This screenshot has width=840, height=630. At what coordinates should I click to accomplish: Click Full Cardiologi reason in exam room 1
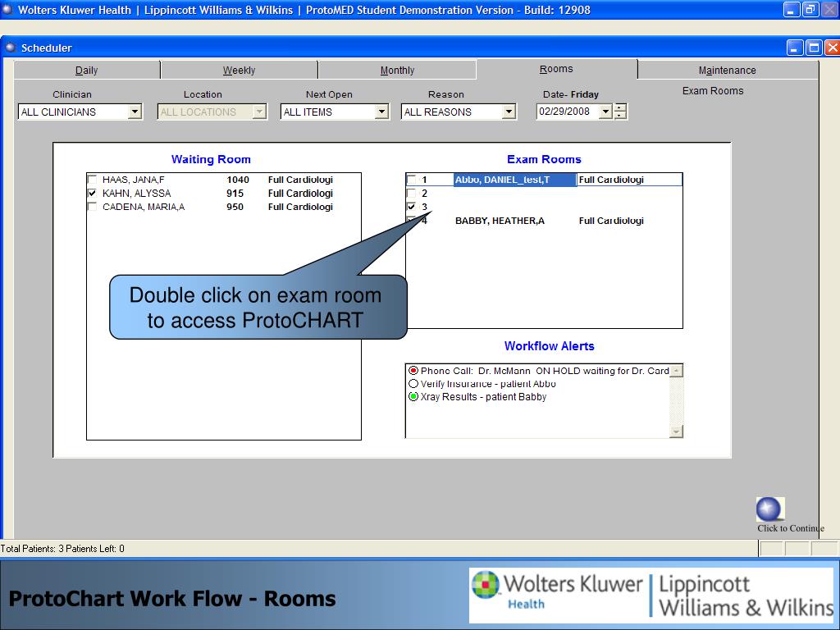[x=611, y=180]
